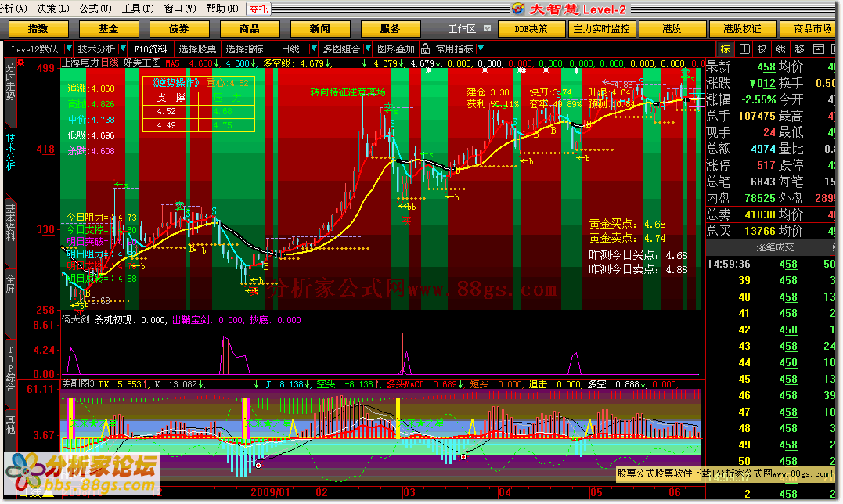Click the 港股权证 warrants button
The width and height of the screenshot is (843, 504).
tap(743, 28)
